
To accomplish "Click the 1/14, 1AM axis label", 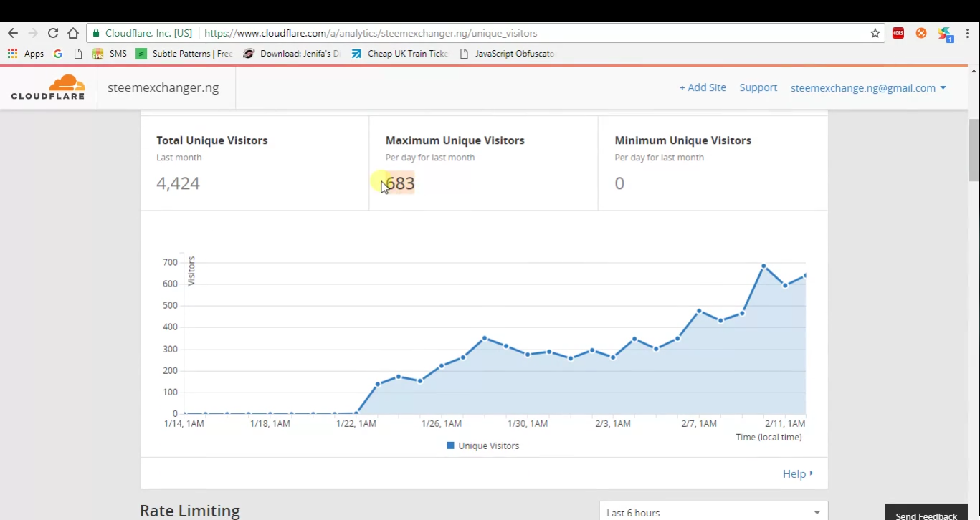I will pos(184,423).
